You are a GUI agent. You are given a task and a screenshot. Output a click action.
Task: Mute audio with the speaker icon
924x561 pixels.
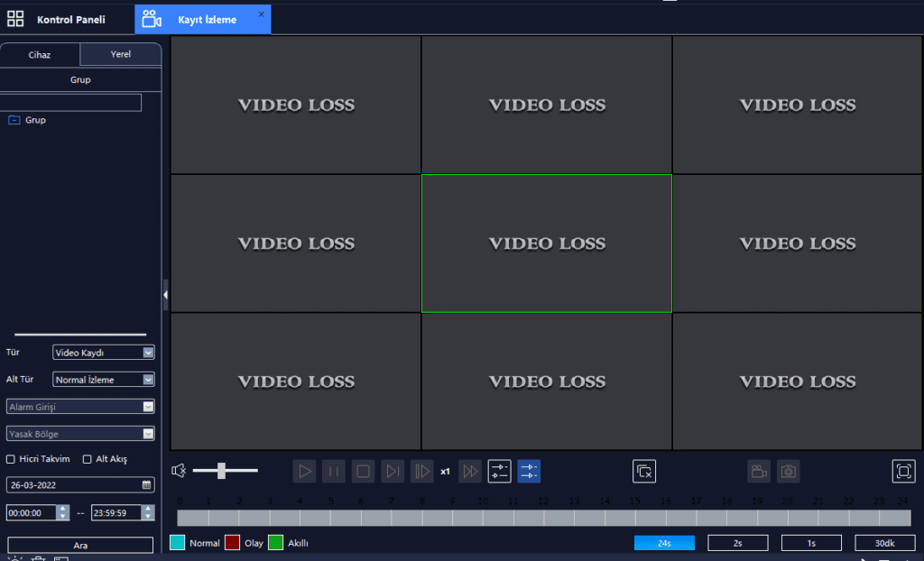coord(179,471)
